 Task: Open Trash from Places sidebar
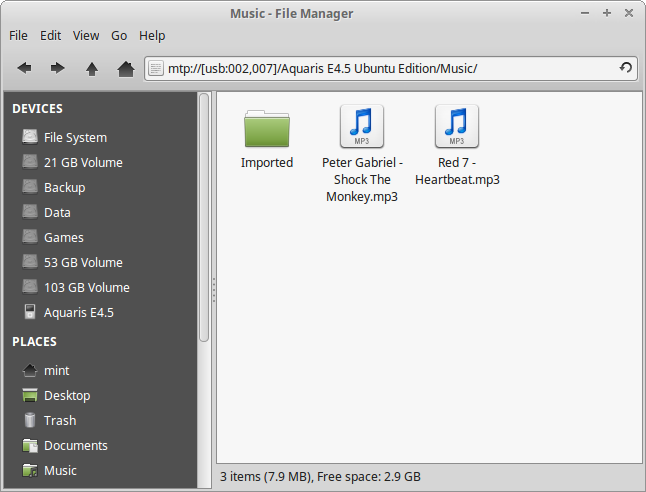(x=59, y=420)
